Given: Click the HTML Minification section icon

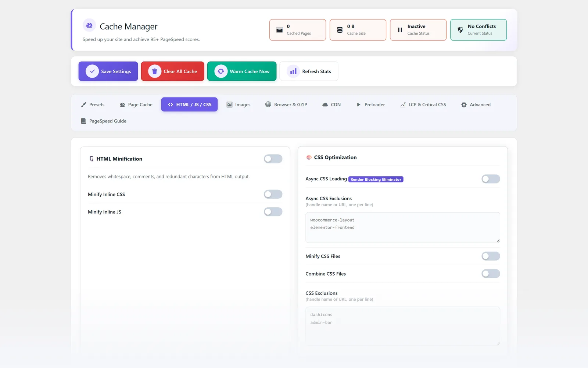Looking at the screenshot, I should 91,159.
